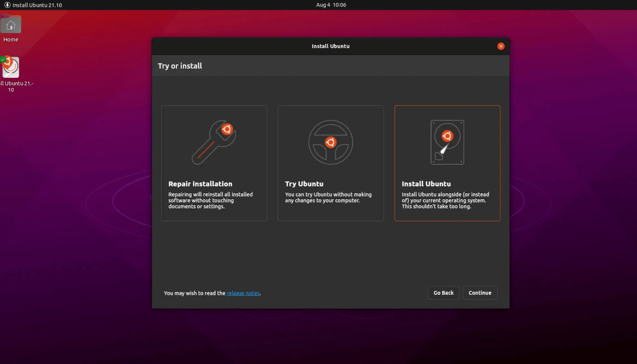Click the steering wheel Try Ubuntu icon
The width and height of the screenshot is (637, 364).
[331, 142]
